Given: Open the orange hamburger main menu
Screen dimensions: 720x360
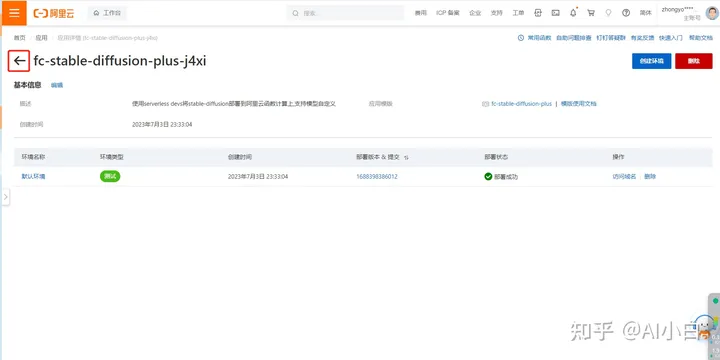Looking at the screenshot, I should click(x=14, y=12).
